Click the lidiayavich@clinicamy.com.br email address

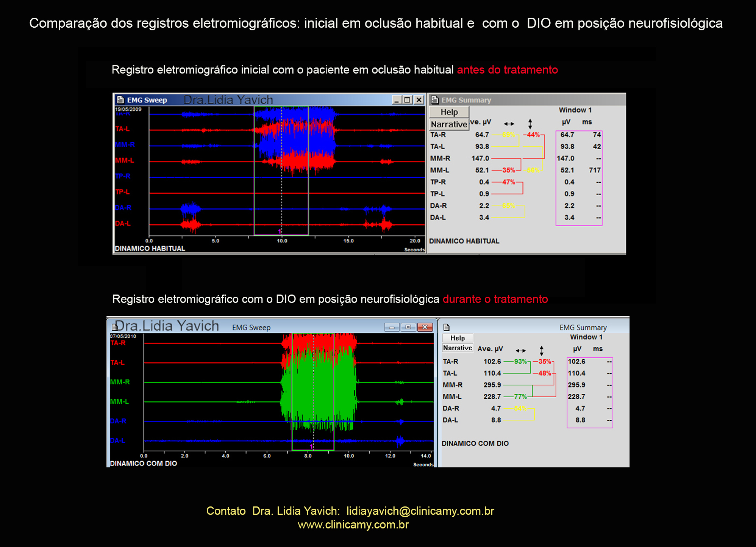pos(420,511)
